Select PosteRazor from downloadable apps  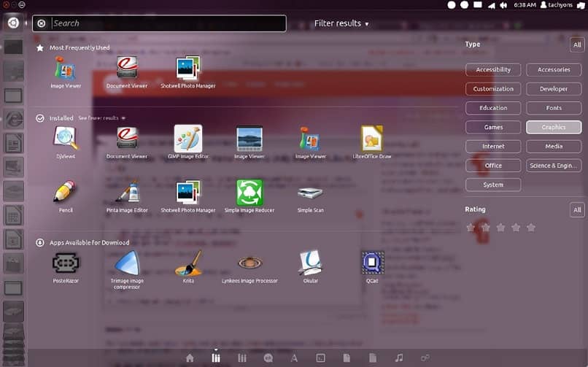[x=66, y=267]
